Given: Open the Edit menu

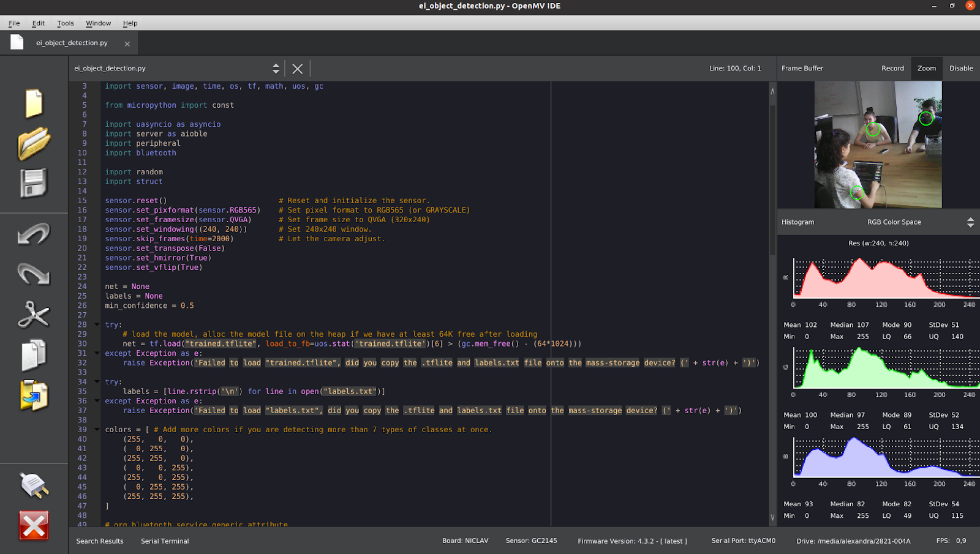Looking at the screenshot, I should [x=38, y=23].
